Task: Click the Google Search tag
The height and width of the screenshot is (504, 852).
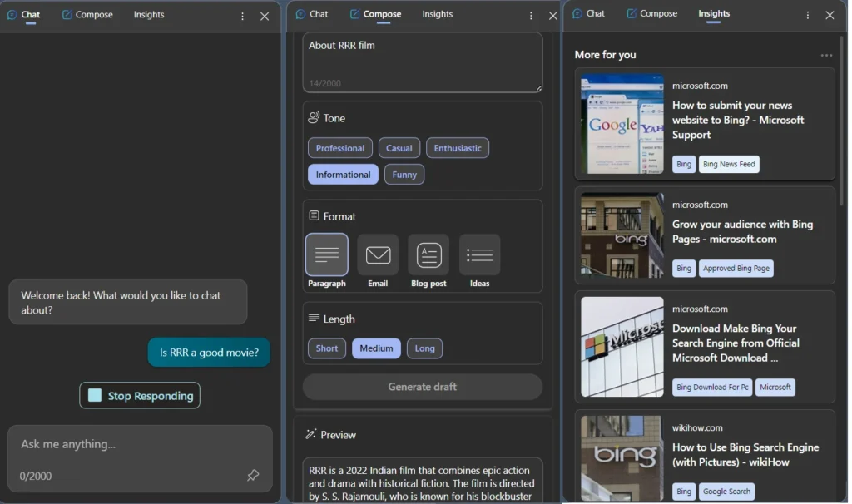Action: [726, 492]
